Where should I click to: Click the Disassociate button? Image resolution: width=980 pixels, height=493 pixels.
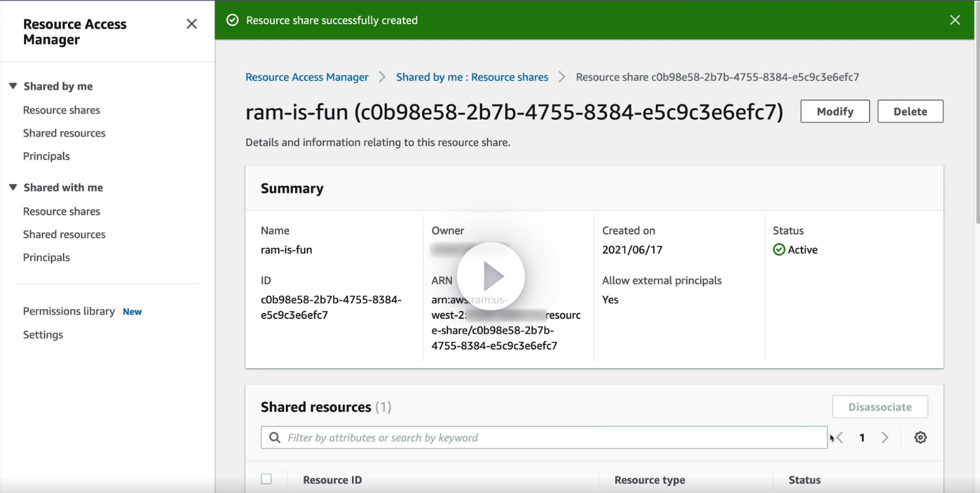point(880,407)
